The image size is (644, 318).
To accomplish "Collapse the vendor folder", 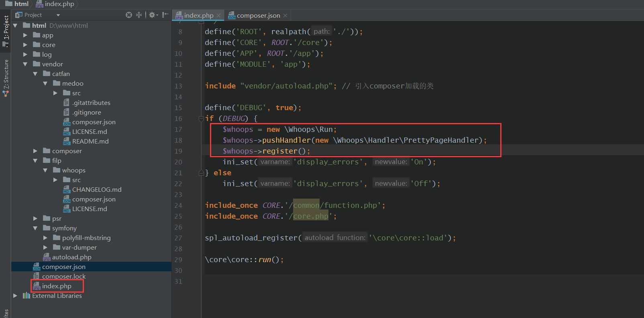I will point(25,64).
